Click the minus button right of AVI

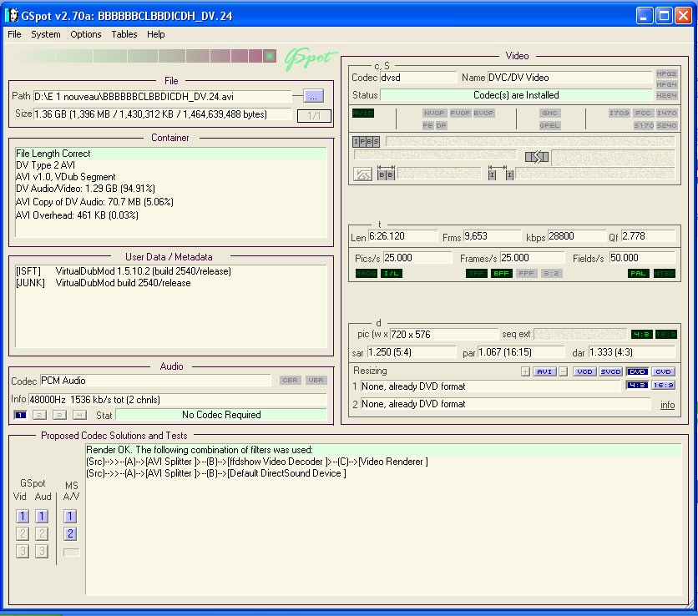coord(563,371)
